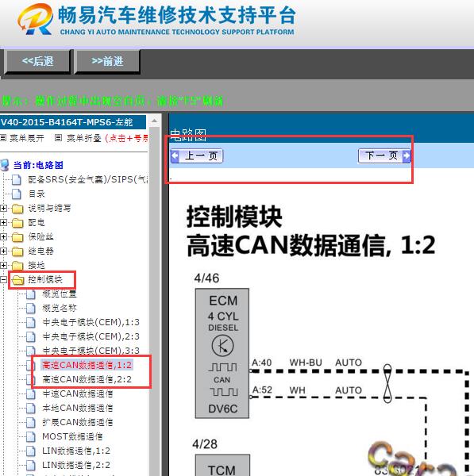This screenshot has height=476, width=474.
Task: Click 菜单折叠 to collapse all menus
Action: coord(84,138)
